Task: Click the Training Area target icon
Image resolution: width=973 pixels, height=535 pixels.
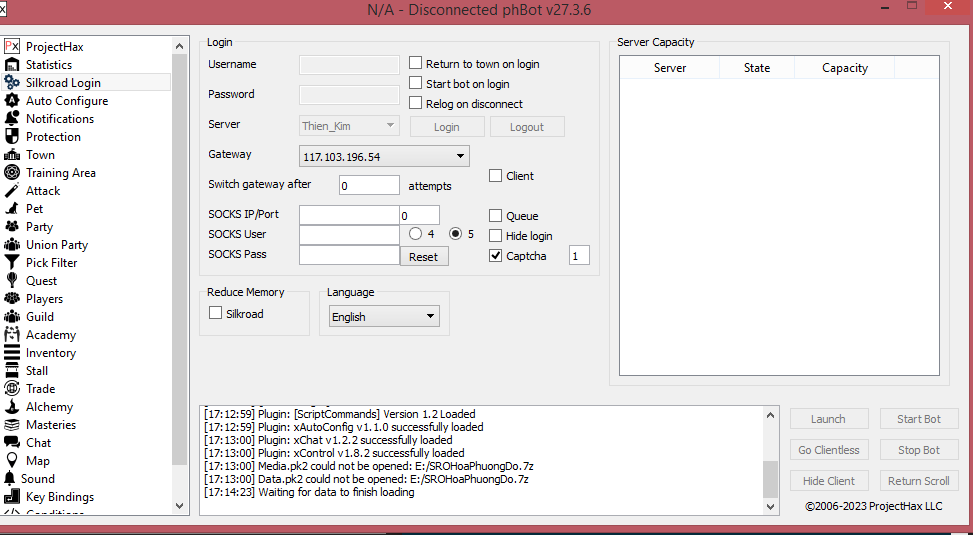Action: (x=12, y=173)
